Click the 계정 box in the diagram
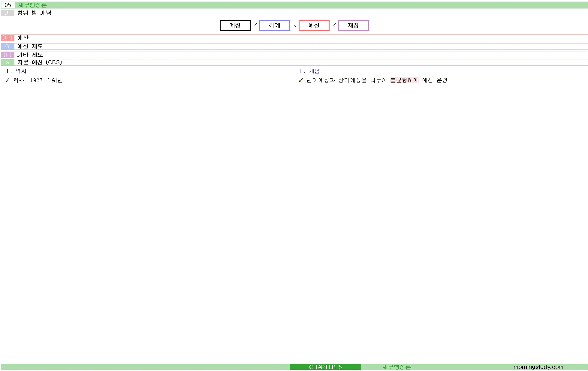 click(x=235, y=25)
